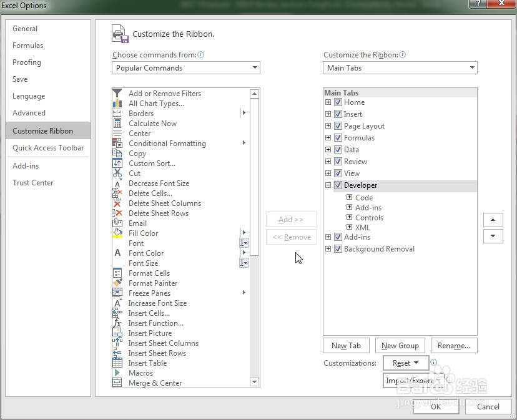
Task: Click the Copy command icon
Action: (x=117, y=154)
